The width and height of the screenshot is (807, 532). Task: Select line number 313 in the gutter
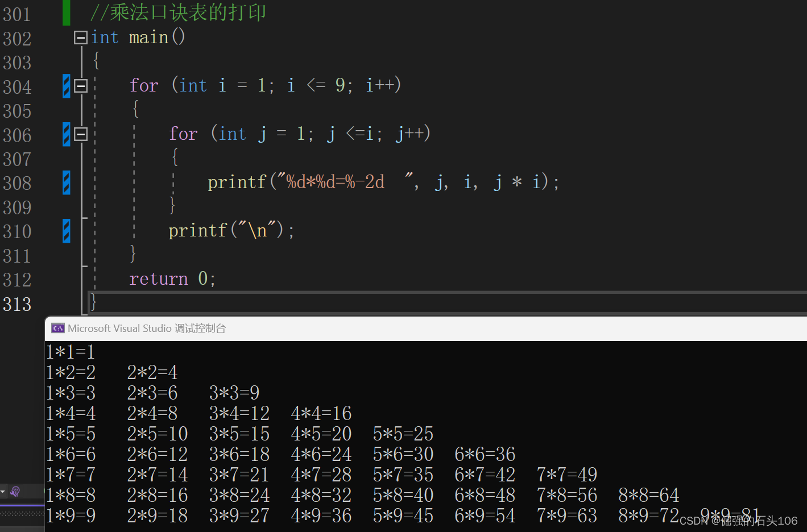17,304
